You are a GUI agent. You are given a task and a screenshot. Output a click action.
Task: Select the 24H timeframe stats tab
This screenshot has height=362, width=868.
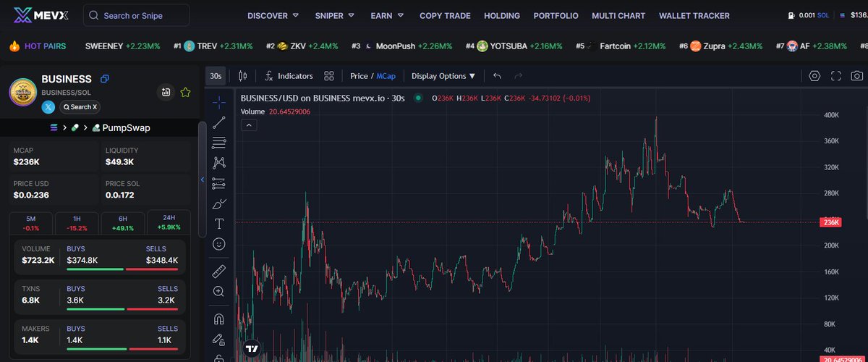[x=169, y=222]
